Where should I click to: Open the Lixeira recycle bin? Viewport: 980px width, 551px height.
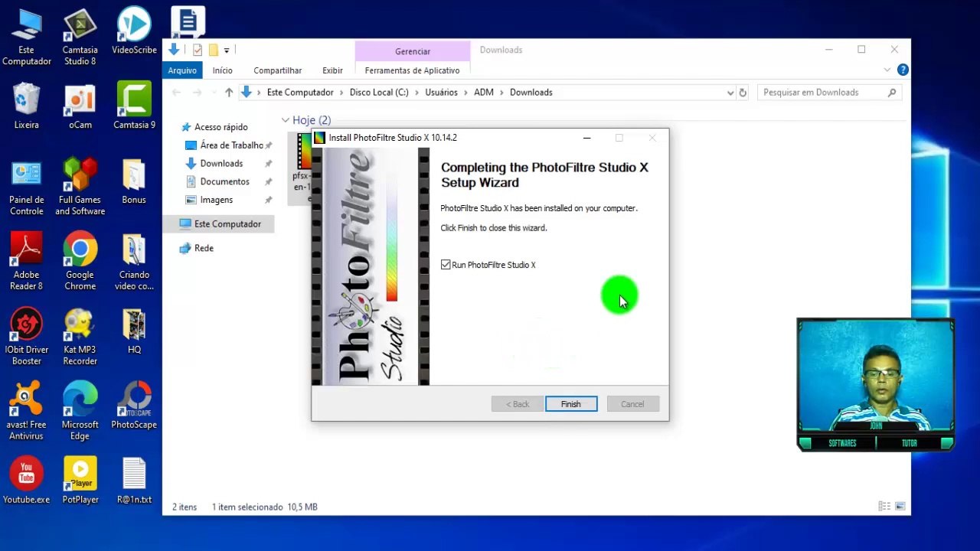[26, 106]
